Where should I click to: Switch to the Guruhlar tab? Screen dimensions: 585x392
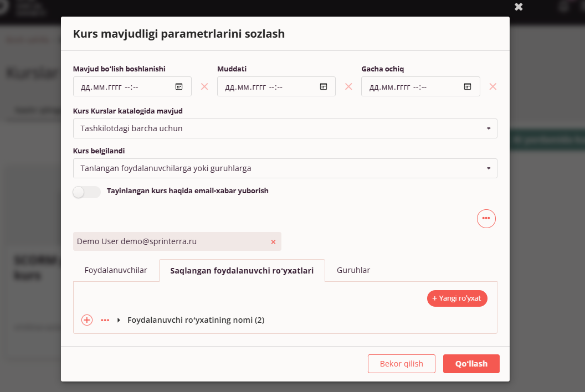[353, 270]
